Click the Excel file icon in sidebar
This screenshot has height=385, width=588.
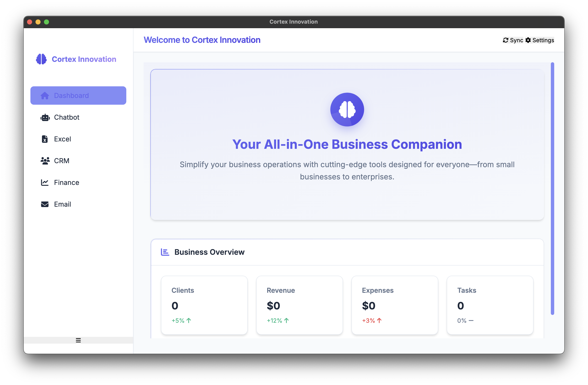[45, 139]
